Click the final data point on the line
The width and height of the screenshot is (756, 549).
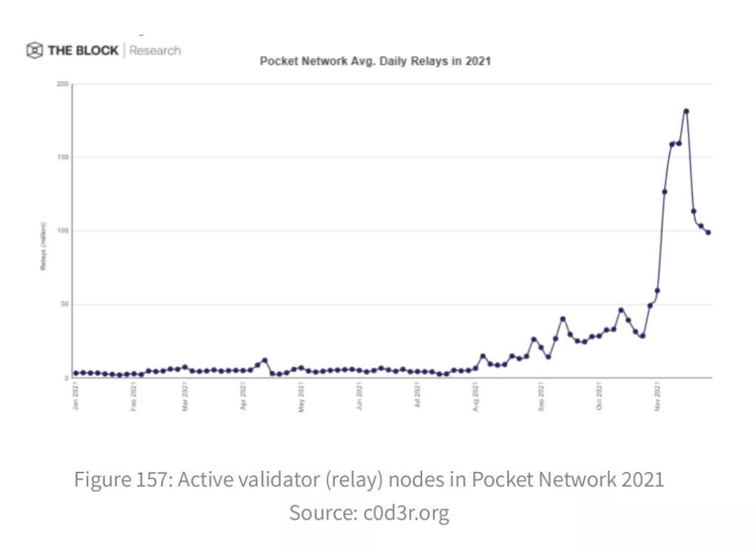coord(708,232)
